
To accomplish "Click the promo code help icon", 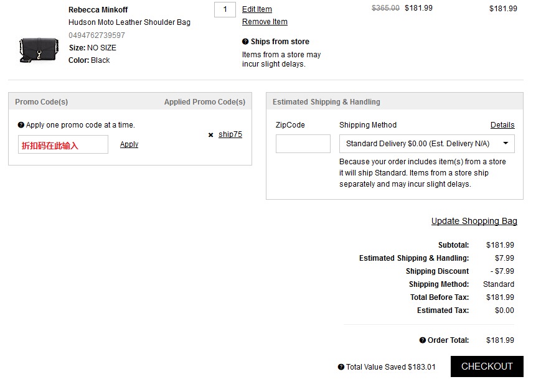I will pos(21,125).
